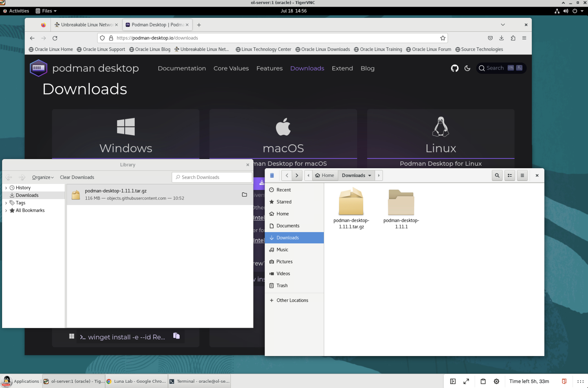Open Trash in Files sidebar

point(294,285)
